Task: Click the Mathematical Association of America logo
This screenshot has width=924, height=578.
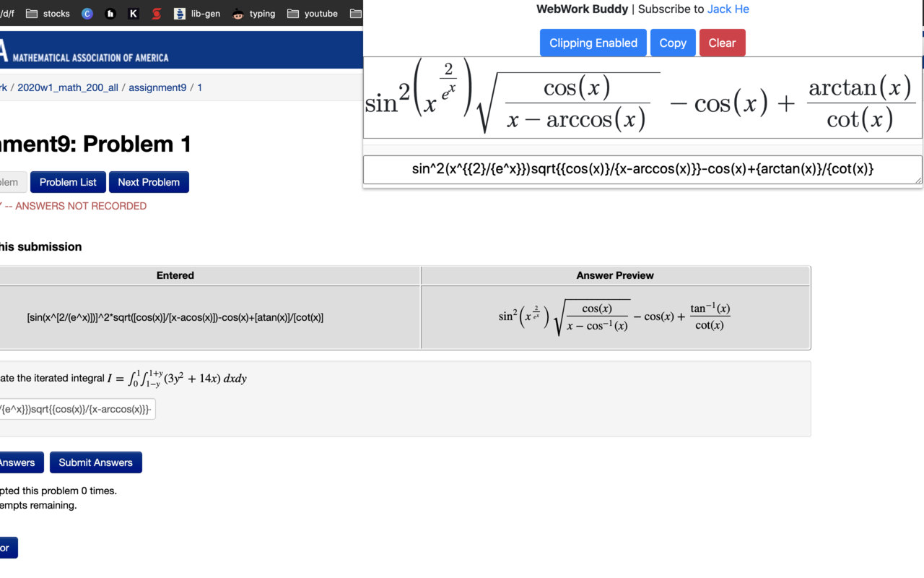Action: tap(84, 53)
